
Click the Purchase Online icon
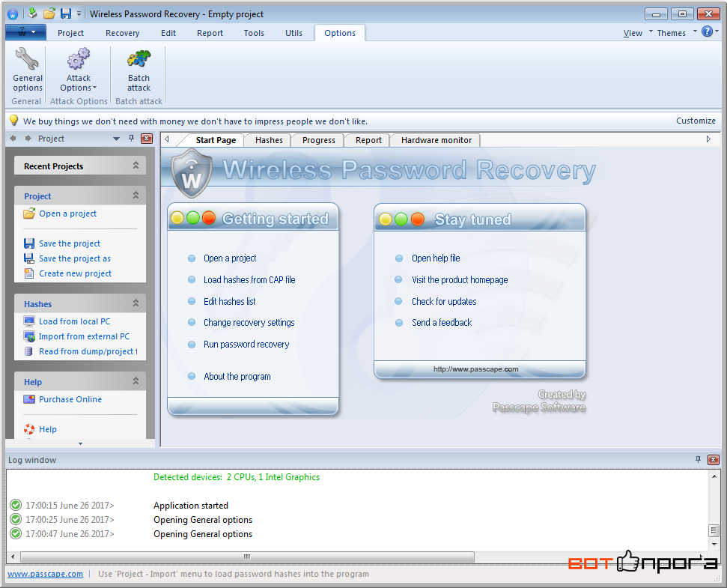pos(29,399)
